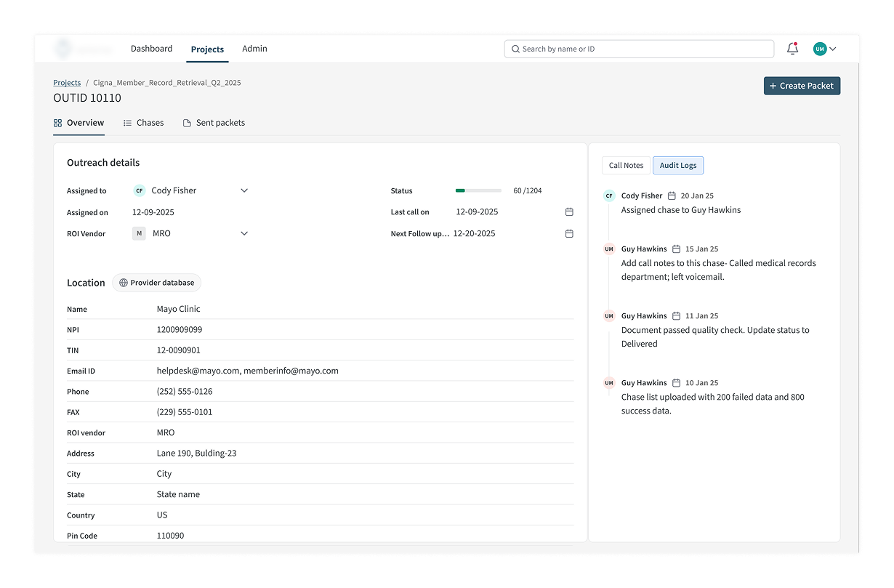Viewport: 894px width, 588px height.
Task: Expand the Assigned to Cody Fisher dropdown
Action: pyautogui.click(x=244, y=190)
